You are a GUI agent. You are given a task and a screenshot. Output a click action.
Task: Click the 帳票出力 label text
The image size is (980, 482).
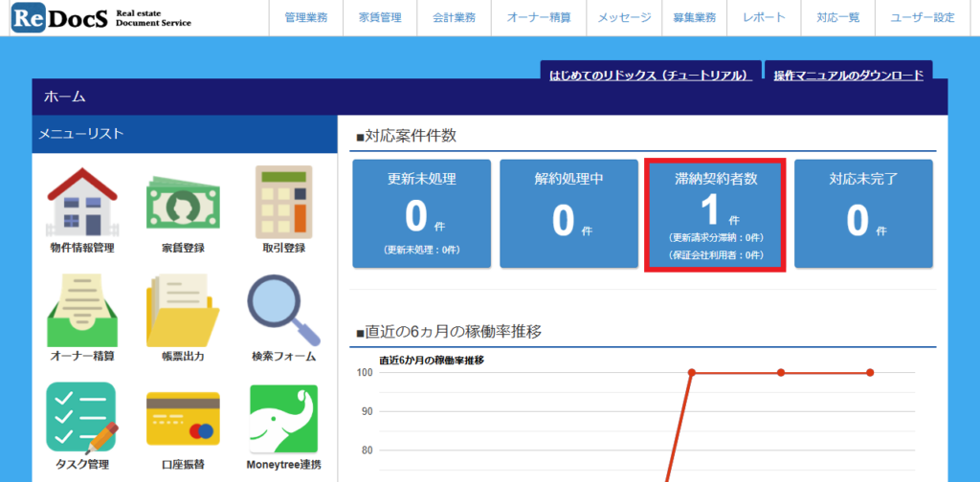[183, 357]
